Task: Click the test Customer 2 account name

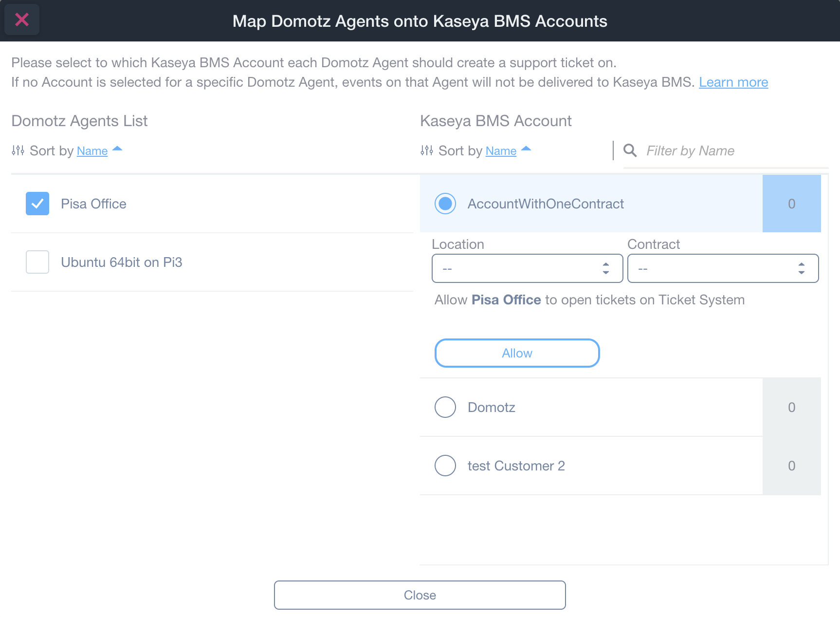Action: pos(516,466)
